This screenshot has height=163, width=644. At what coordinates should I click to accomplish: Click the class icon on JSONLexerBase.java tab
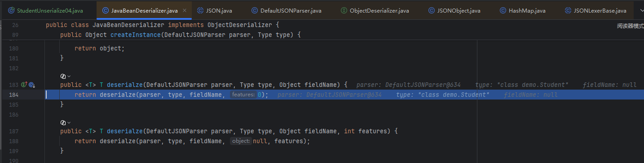point(568,10)
